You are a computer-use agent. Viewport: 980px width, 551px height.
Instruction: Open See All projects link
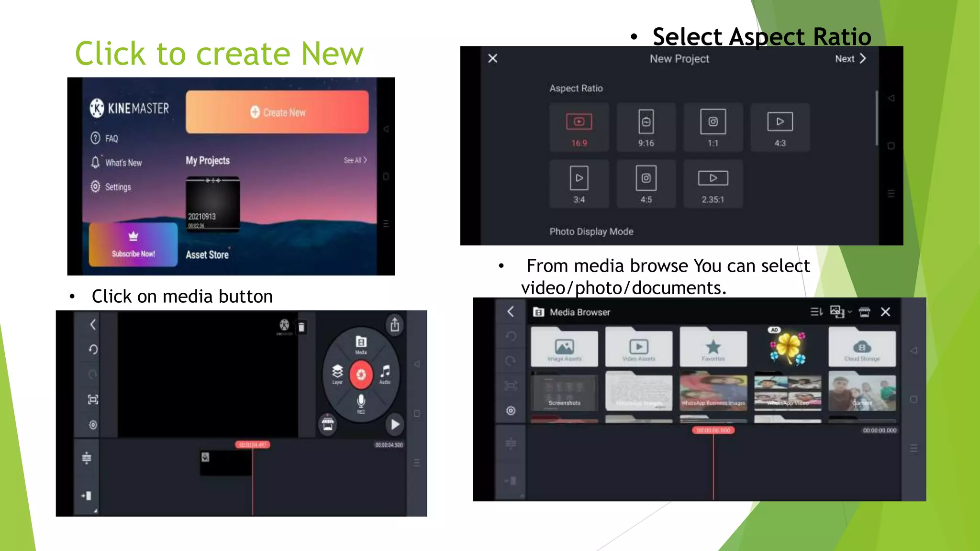click(x=355, y=160)
